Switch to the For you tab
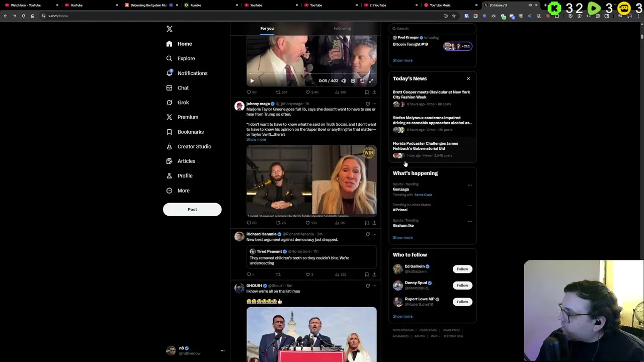This screenshot has width=644, height=362. (x=267, y=28)
